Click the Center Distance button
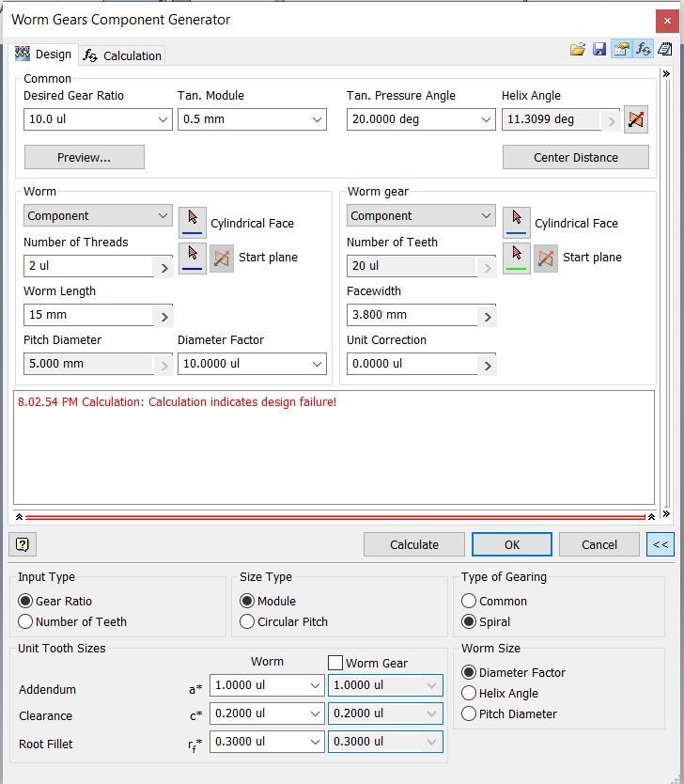Image resolution: width=684 pixels, height=784 pixels. pos(576,158)
